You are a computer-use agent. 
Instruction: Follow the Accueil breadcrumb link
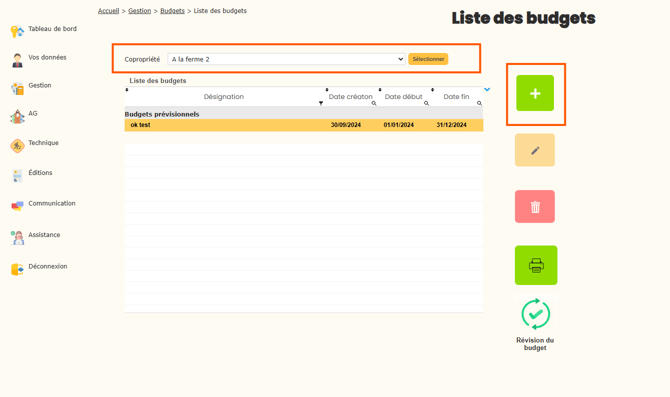(x=109, y=11)
